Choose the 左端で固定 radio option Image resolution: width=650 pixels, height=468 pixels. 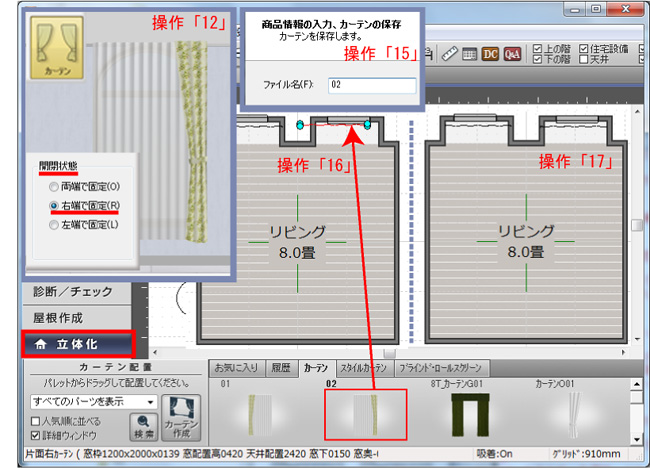pos(54,225)
